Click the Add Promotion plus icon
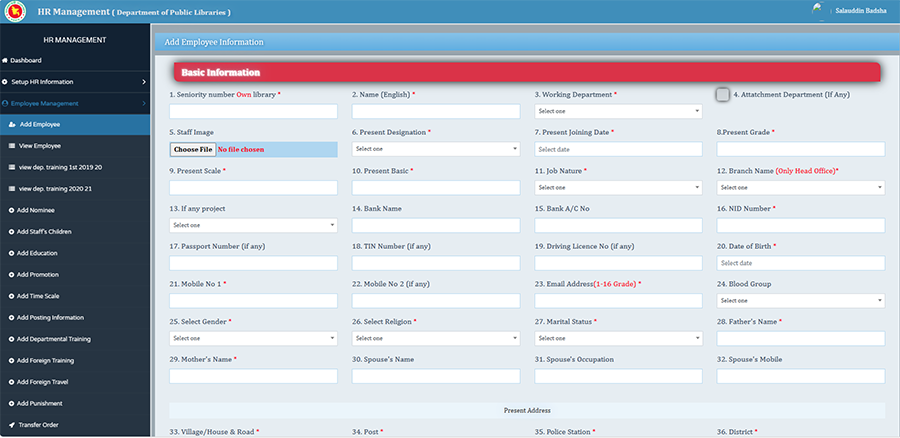Viewport: 900px width, 438px height. 11,275
